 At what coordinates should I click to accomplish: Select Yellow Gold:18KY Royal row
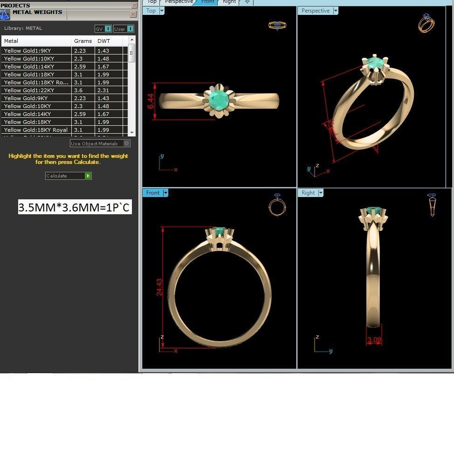[64, 129]
